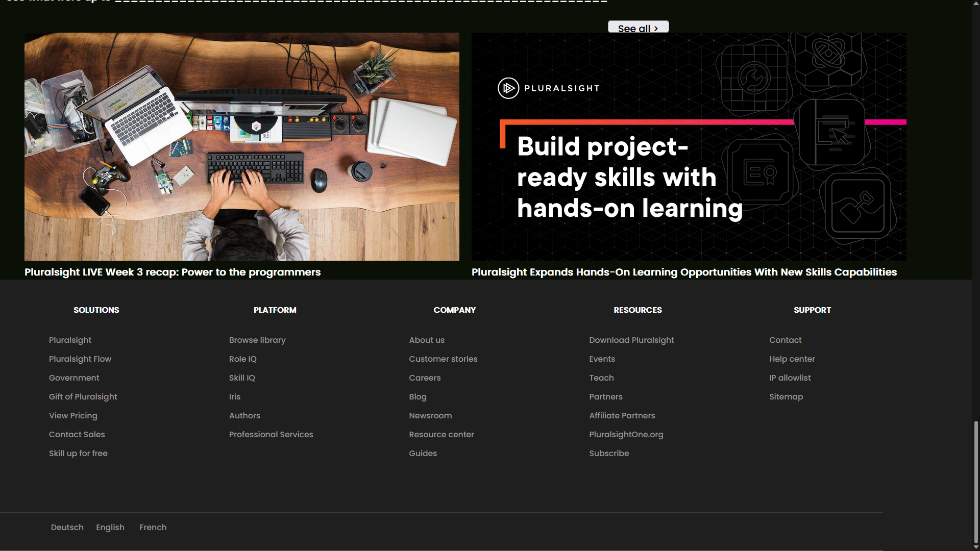Click the scrollbar down arrow

[976, 547]
